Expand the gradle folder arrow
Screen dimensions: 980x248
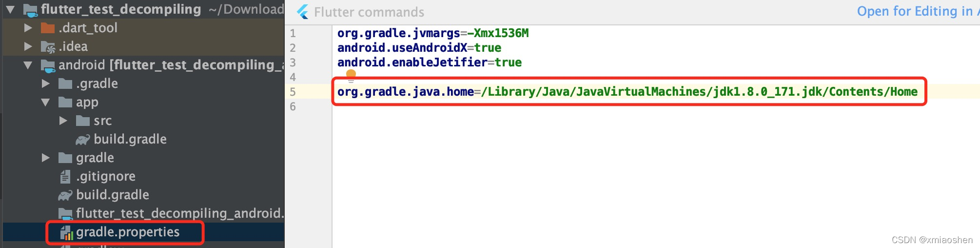pyautogui.click(x=46, y=158)
